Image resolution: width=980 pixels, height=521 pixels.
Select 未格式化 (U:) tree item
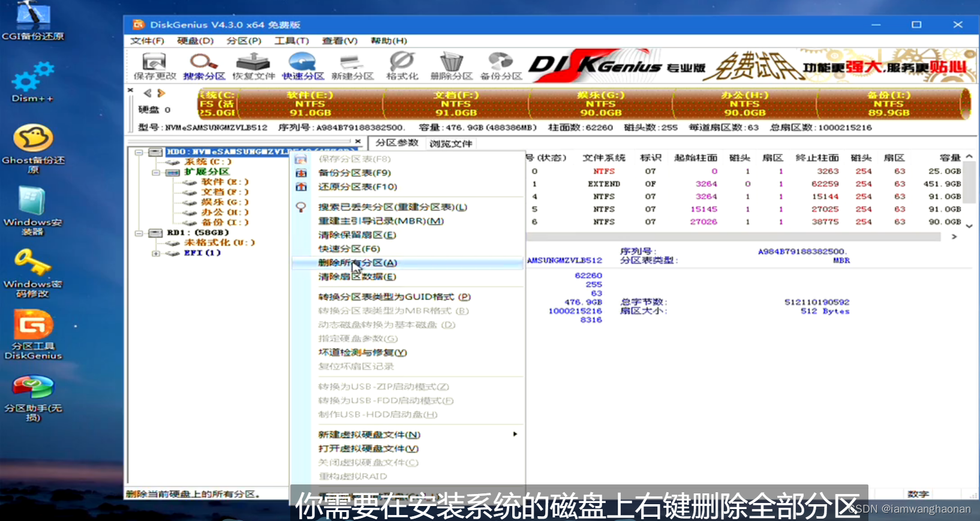tap(220, 243)
